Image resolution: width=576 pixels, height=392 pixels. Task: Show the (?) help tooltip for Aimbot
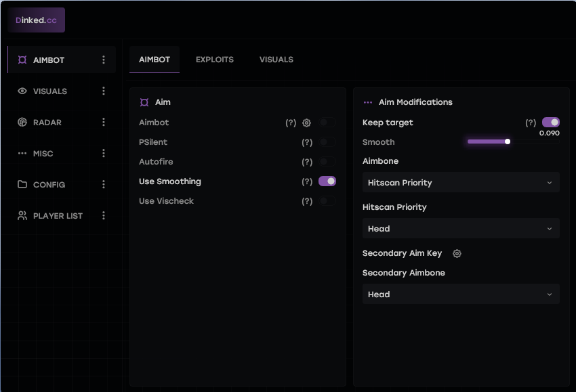[291, 123]
